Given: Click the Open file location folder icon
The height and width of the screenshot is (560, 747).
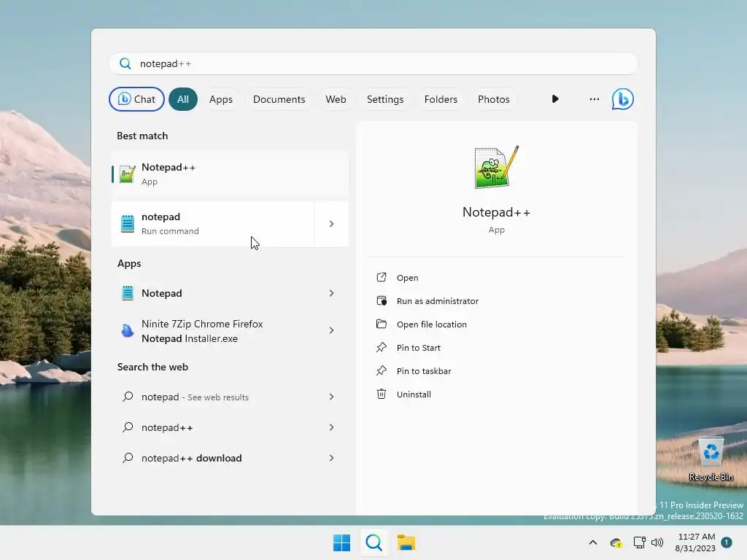Looking at the screenshot, I should (382, 324).
